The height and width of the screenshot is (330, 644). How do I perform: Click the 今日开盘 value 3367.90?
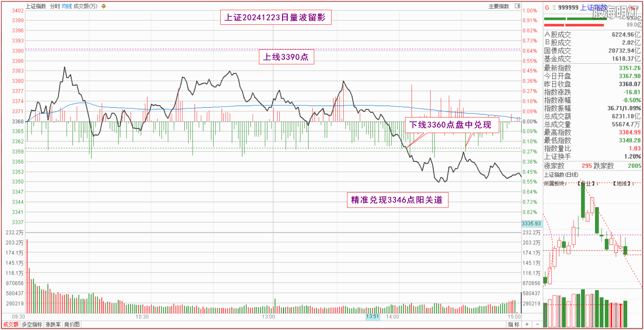(630, 76)
